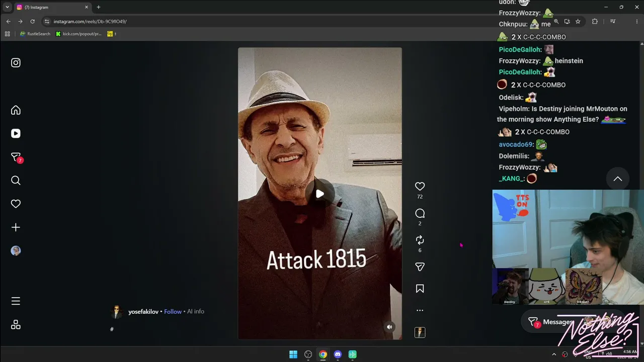Select the (7) Instagram browser tab
The width and height of the screenshot is (644, 362).
[x=52, y=7]
